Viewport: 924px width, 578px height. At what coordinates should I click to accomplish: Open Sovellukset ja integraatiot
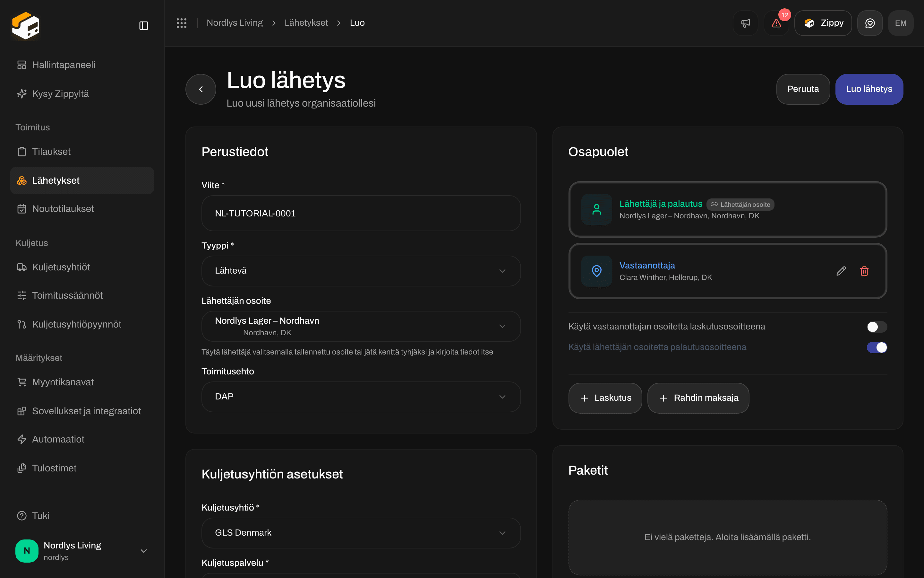(82, 411)
